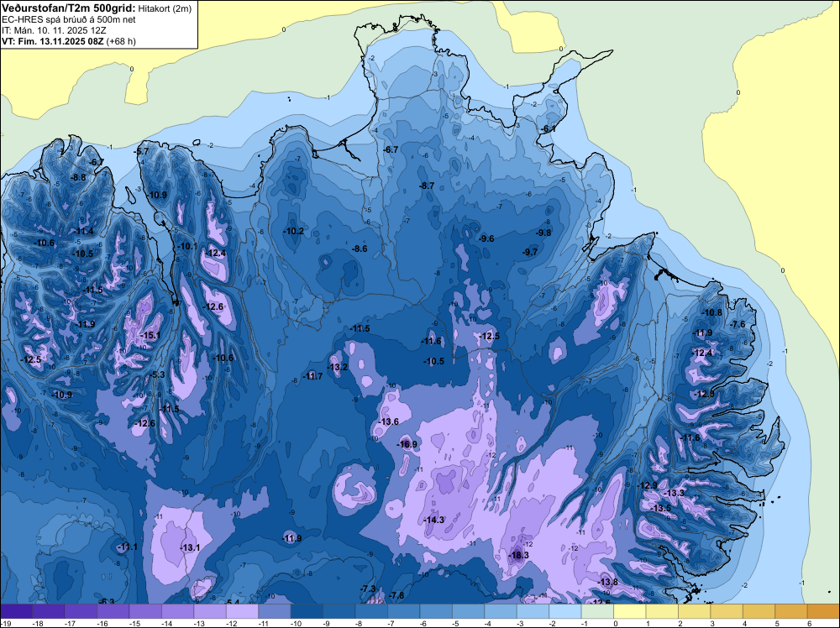
Task: Click the legend swatch between -19 and -18
Action: pos(16,611)
